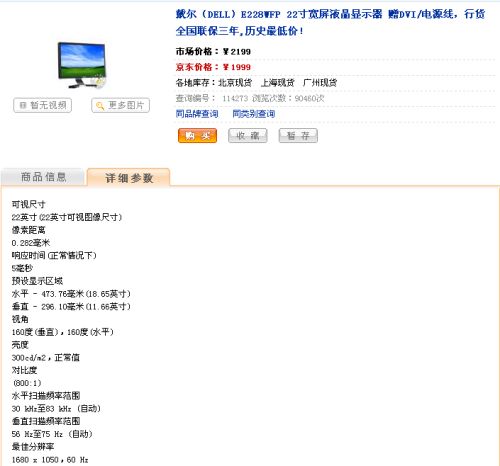The image size is (500, 466).
Task: Click the magnifier icon beside 更多图片
Action: pyautogui.click(x=100, y=106)
